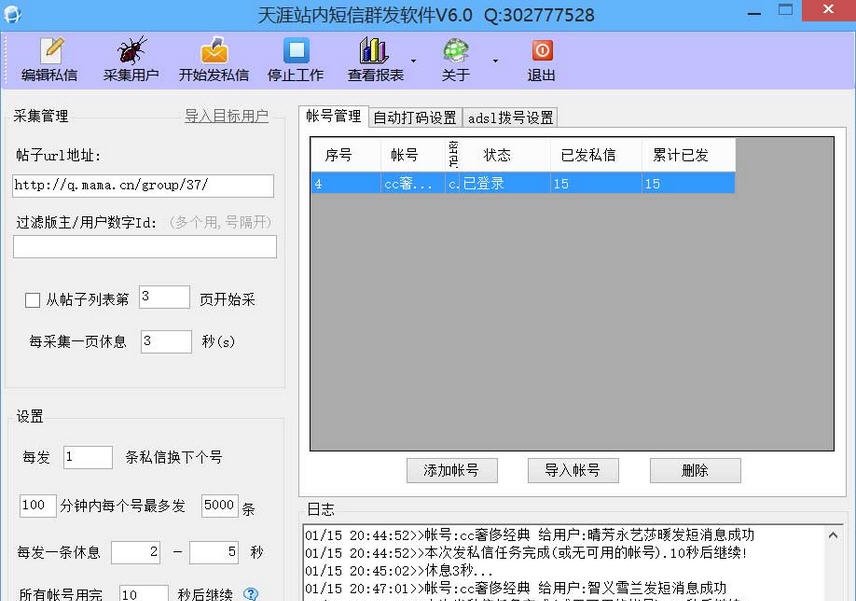Sort by the 序号 column header
This screenshot has width=856, height=601.
[x=346, y=155]
